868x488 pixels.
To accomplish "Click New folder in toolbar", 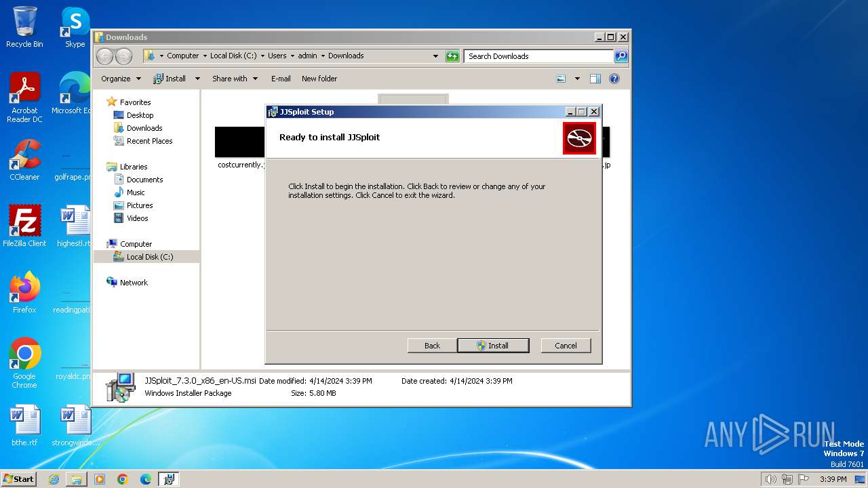I will 319,79.
